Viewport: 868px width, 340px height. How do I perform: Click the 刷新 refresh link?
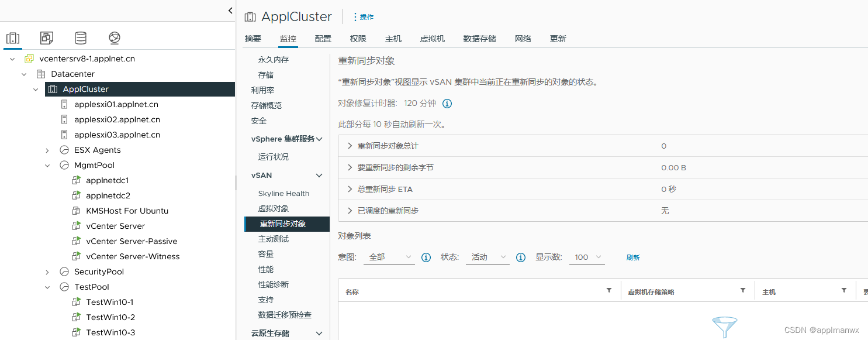[x=633, y=257]
